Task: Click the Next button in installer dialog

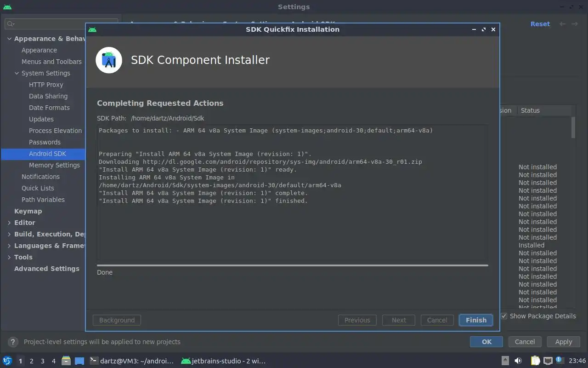Action: 399,320
